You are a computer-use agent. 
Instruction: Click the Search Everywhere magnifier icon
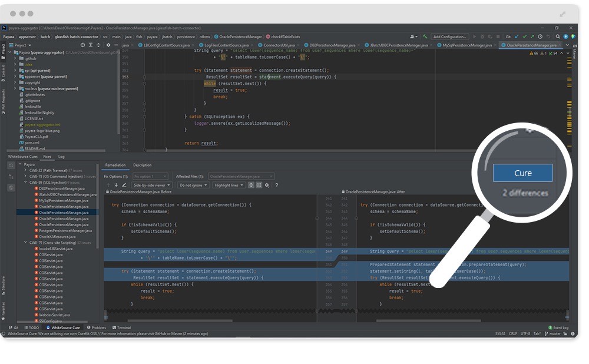(x=558, y=37)
